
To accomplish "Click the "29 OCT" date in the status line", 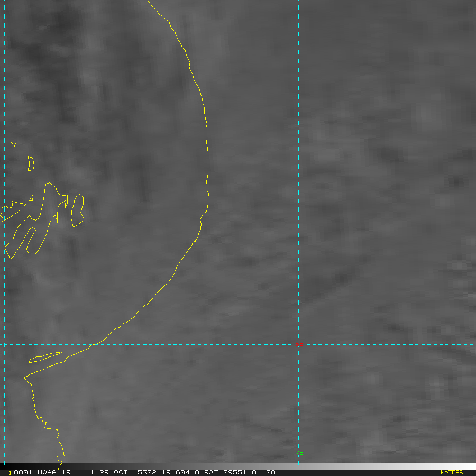I will pos(114,472).
